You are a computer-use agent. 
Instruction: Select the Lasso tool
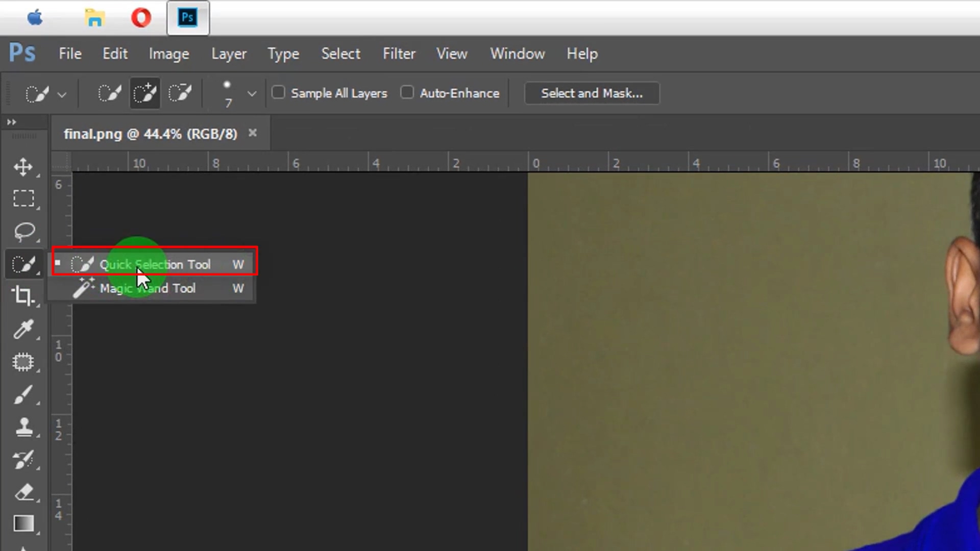[24, 231]
